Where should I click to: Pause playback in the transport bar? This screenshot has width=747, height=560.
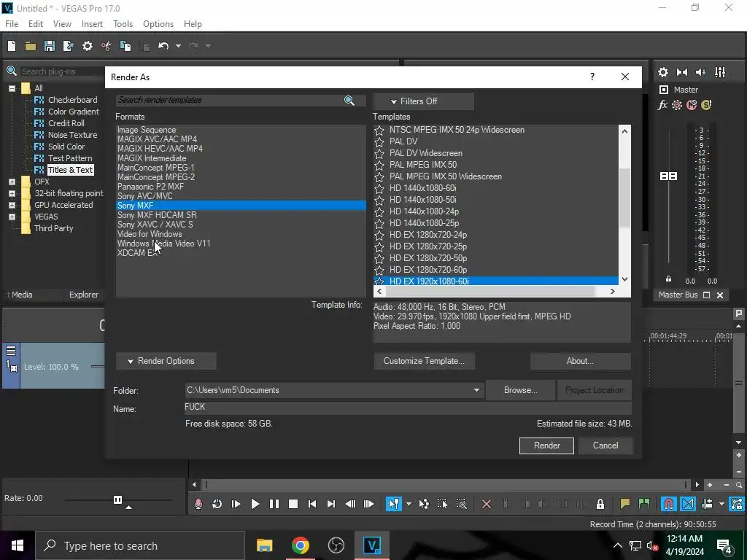pos(274,504)
